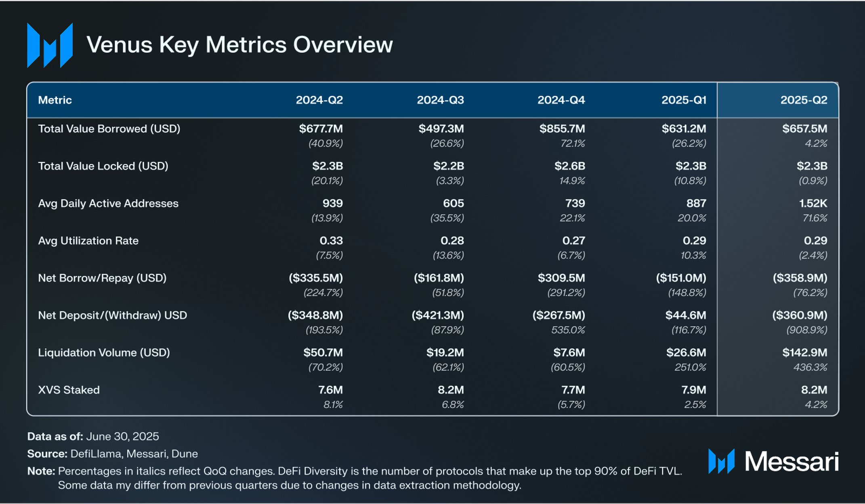Click the XVS Staked row label
865x504 pixels.
coord(69,390)
